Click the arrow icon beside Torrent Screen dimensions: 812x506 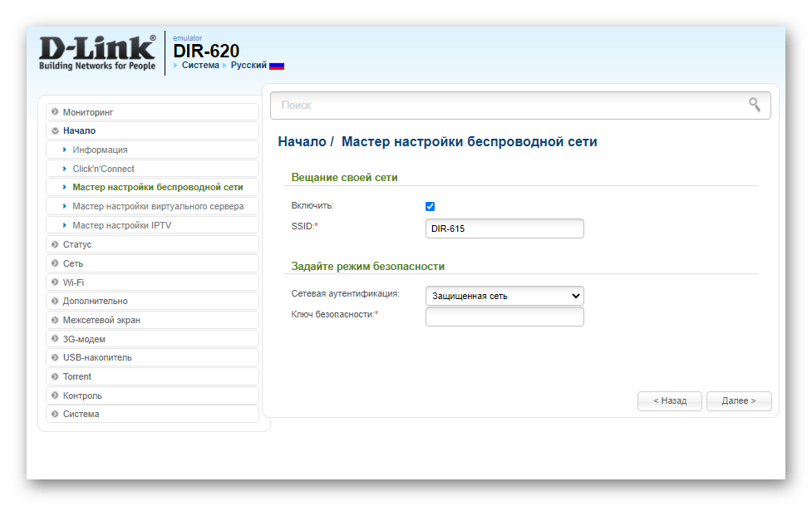tap(55, 377)
